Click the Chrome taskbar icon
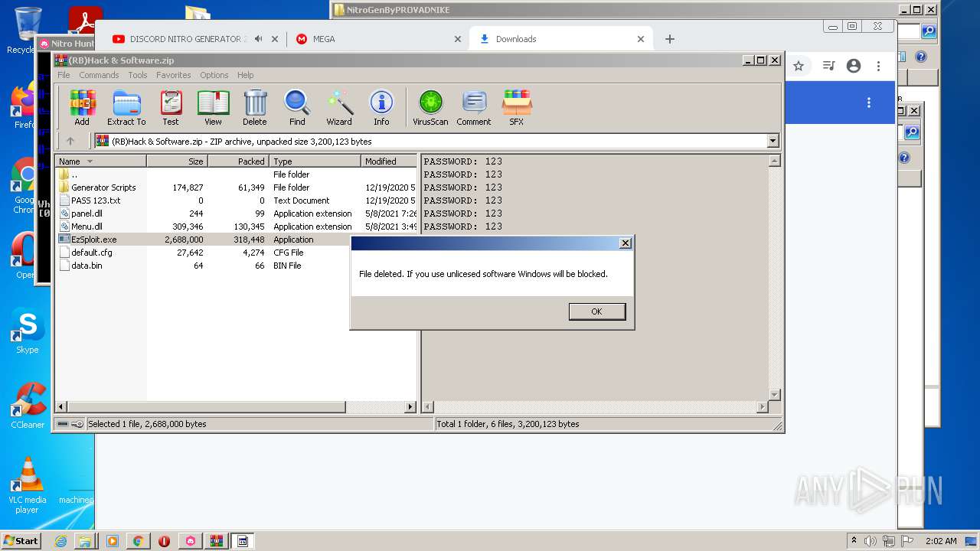The width and height of the screenshot is (980, 551). (x=139, y=541)
